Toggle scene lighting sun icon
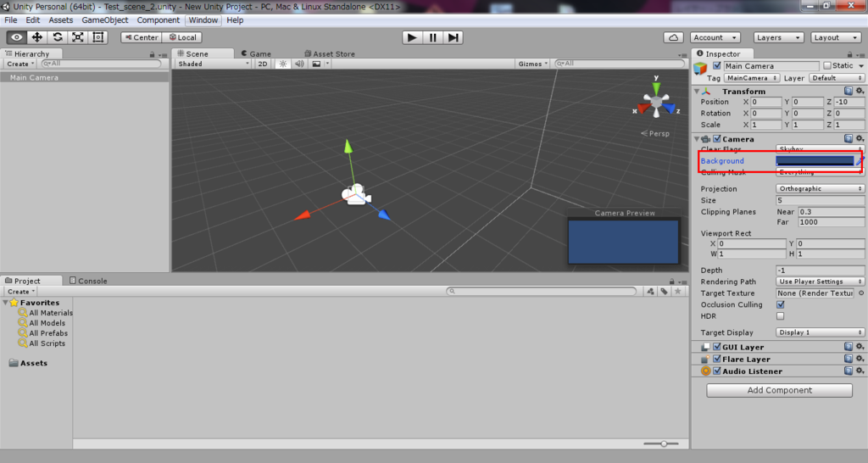The width and height of the screenshot is (868, 463). pyautogui.click(x=283, y=64)
